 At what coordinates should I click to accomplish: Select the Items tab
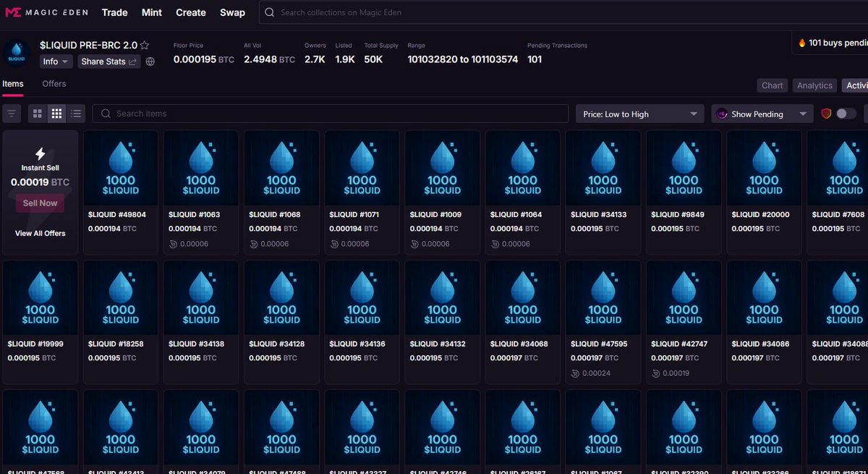click(13, 84)
